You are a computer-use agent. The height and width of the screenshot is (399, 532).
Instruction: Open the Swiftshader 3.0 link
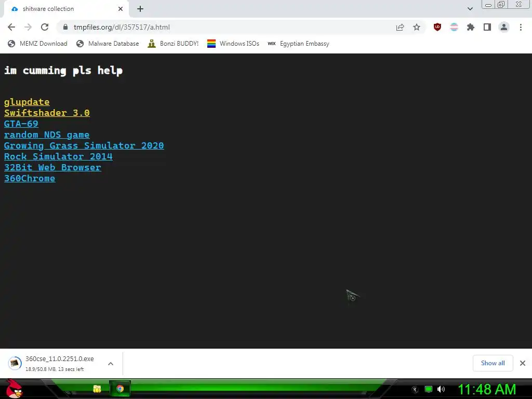coord(47,113)
